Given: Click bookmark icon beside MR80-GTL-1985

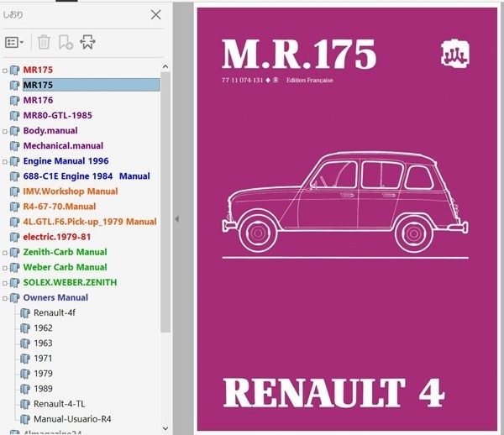Looking at the screenshot, I should (x=15, y=116).
